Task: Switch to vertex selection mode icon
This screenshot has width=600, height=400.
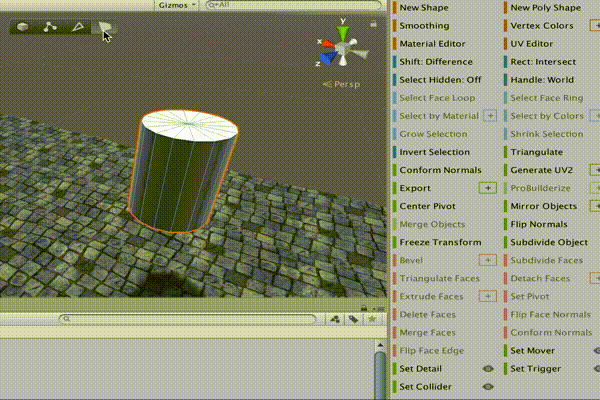Action: pyautogui.click(x=50, y=27)
